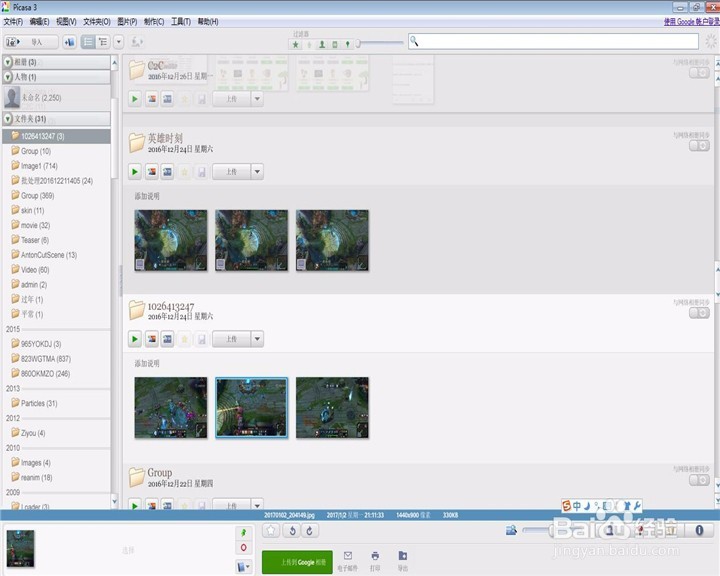
Task: Add caption under 英雄时刻 folder header
Action: pos(147,196)
